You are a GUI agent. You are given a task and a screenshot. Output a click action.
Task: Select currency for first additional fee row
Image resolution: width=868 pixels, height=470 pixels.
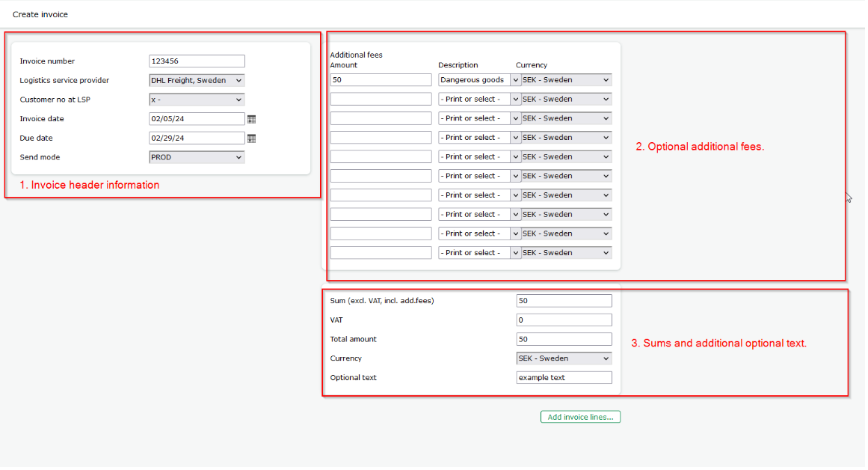click(x=566, y=80)
